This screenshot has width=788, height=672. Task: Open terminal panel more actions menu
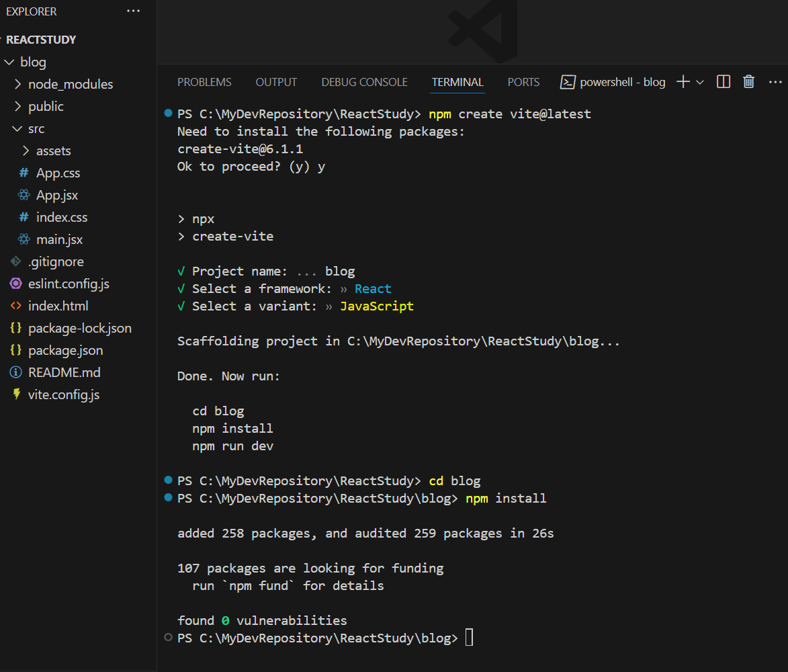click(775, 82)
